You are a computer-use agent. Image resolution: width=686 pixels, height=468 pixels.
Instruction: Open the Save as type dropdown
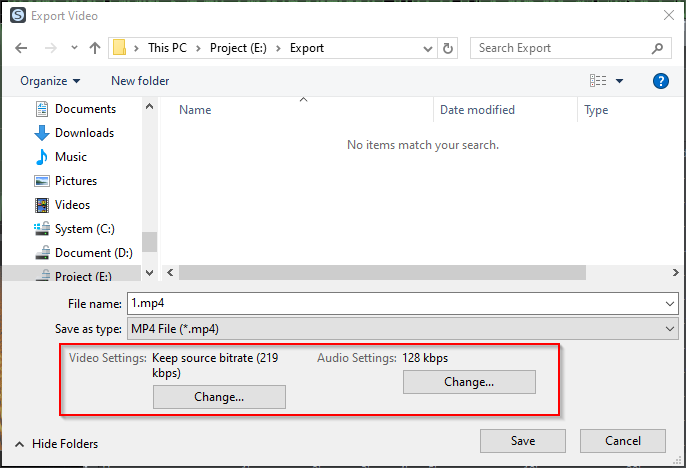[x=402, y=328]
